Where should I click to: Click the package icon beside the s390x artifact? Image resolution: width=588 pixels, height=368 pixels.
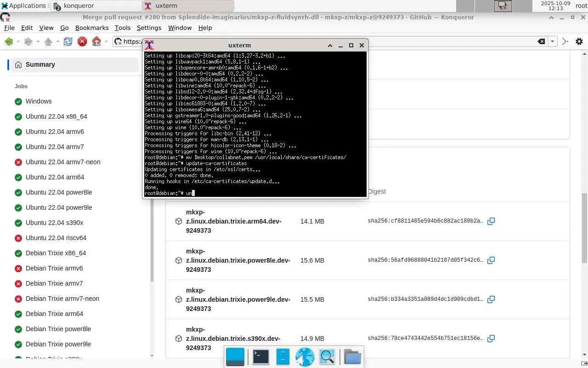coord(179,339)
